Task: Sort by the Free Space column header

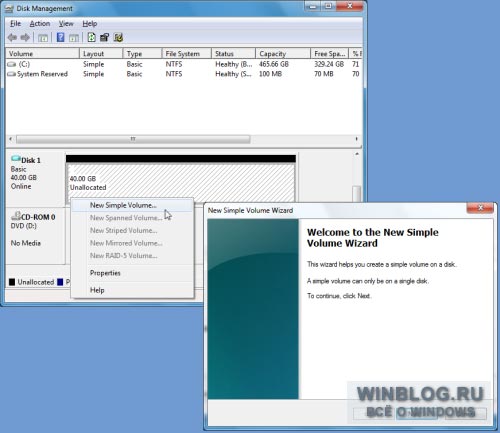Action: pos(329,54)
